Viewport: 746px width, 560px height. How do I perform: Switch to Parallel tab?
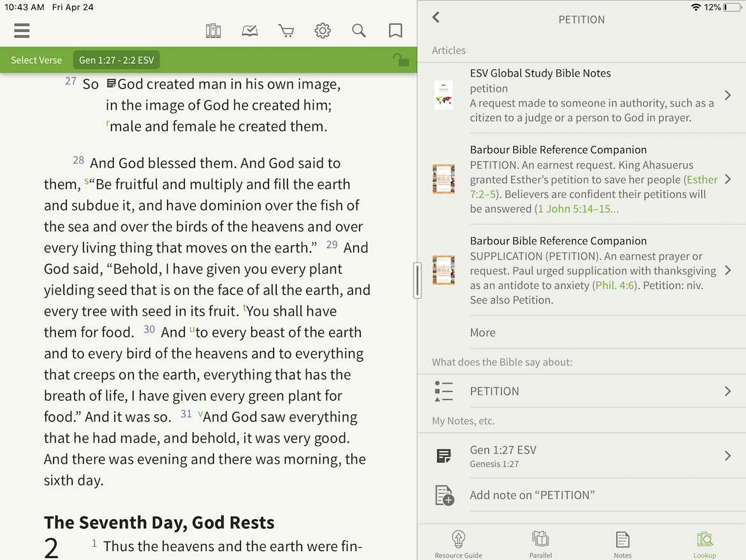pyautogui.click(x=541, y=544)
